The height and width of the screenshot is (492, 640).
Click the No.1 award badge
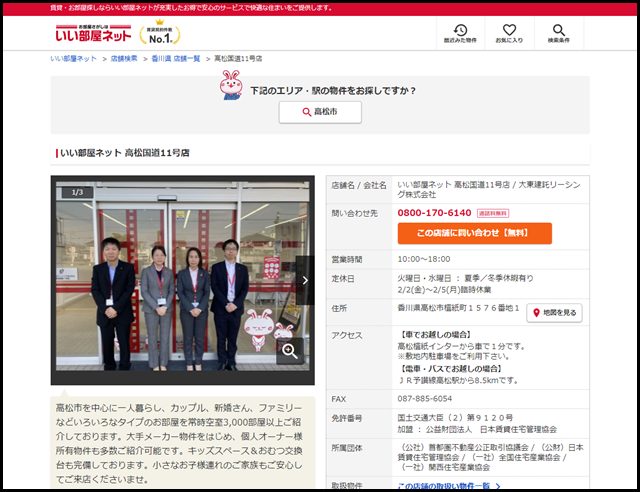click(160, 33)
